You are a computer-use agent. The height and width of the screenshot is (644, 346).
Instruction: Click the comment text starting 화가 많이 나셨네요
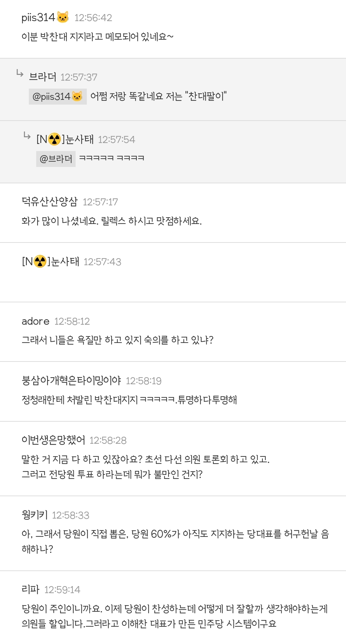click(x=111, y=221)
